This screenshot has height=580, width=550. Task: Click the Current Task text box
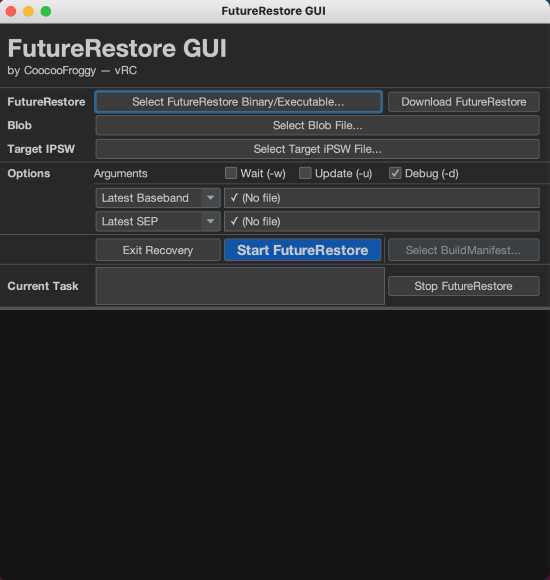(x=240, y=286)
